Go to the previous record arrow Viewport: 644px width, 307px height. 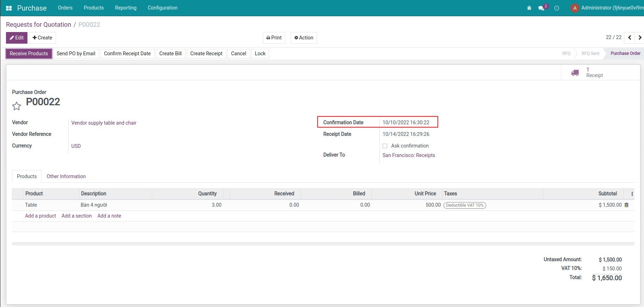point(630,38)
